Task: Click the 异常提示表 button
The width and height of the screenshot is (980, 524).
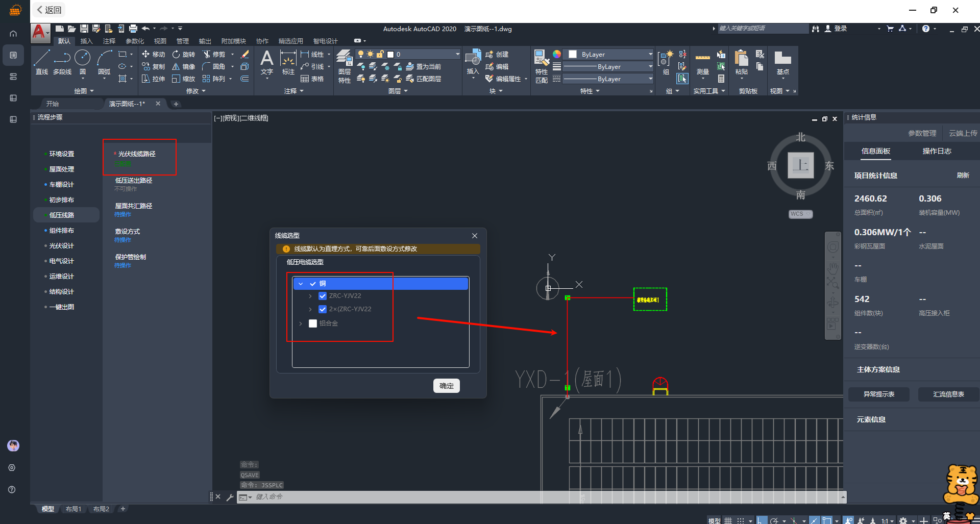Action: [x=878, y=394]
